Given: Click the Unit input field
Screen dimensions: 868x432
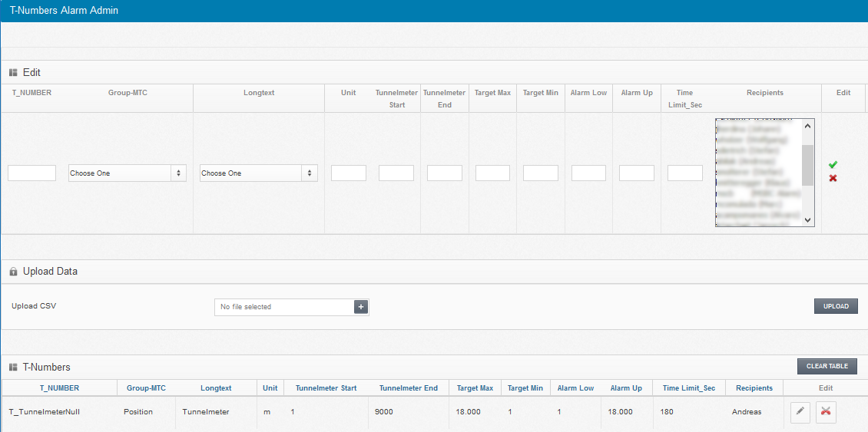Looking at the screenshot, I should click(x=348, y=173).
